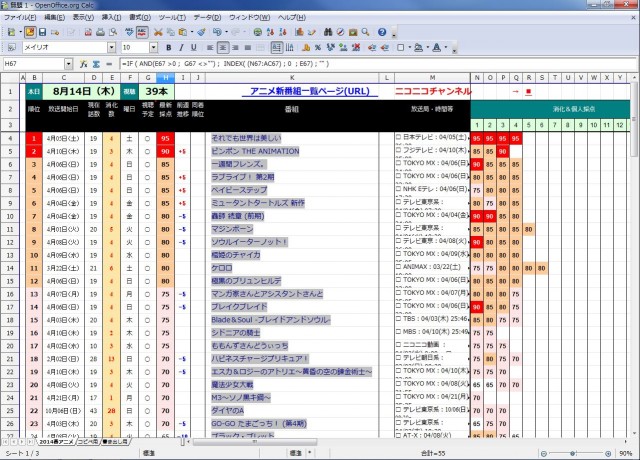This screenshot has width=640, height=460.
Task: Open Page Preview from the toolbar
Action: click(113, 32)
